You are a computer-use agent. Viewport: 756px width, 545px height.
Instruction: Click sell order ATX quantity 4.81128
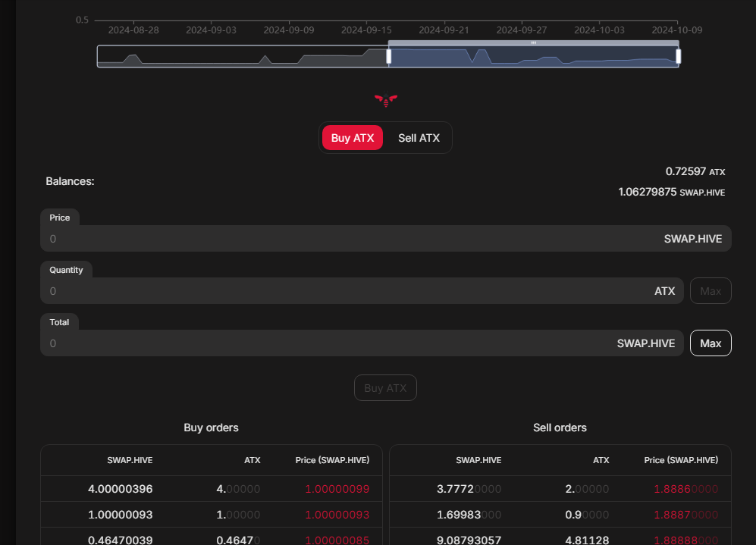click(x=587, y=540)
